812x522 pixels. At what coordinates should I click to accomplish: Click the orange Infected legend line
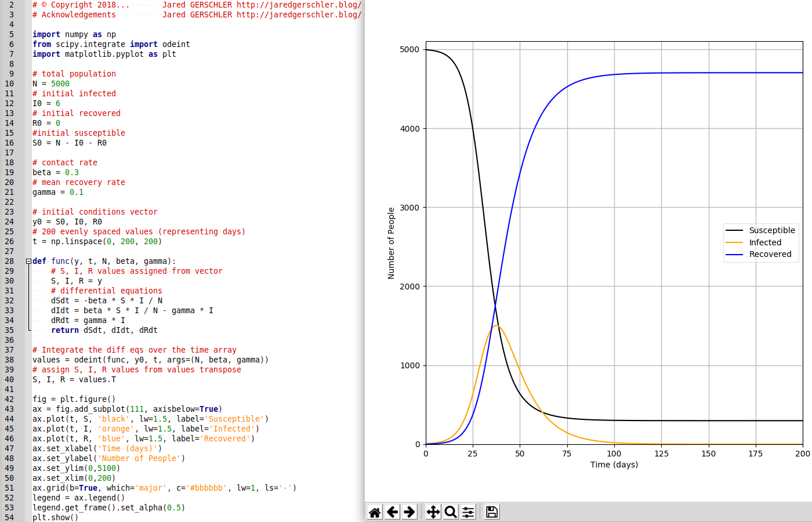point(734,242)
